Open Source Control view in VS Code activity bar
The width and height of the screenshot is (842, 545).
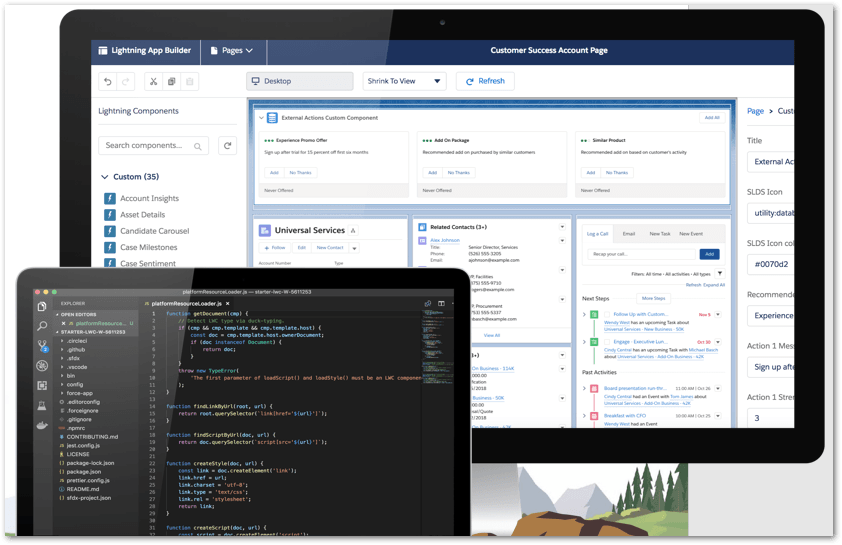click(42, 346)
